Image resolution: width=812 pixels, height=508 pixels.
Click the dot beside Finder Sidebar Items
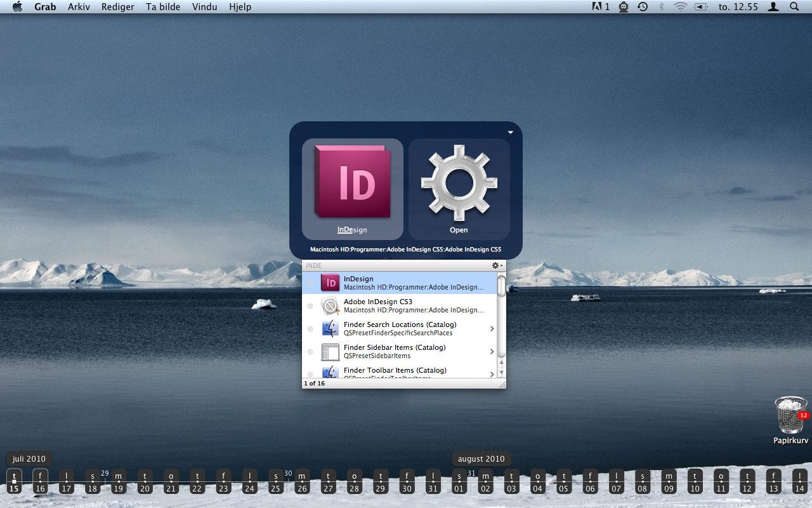[310, 352]
